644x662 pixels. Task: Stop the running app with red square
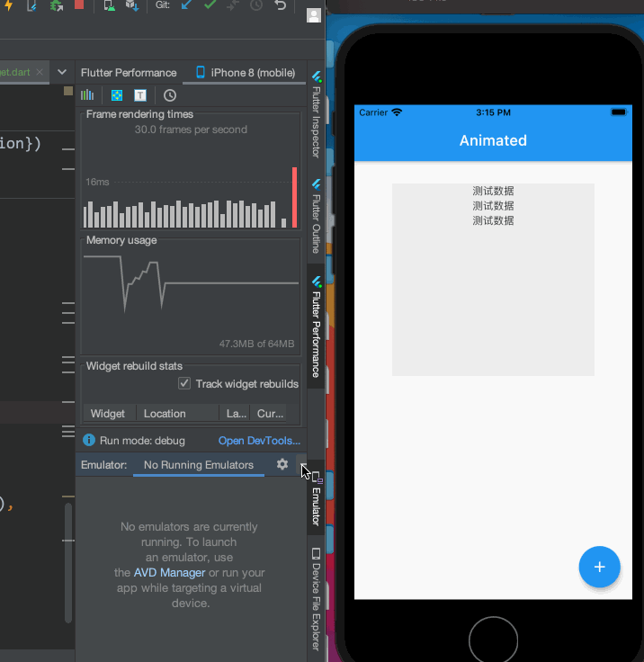click(x=79, y=4)
